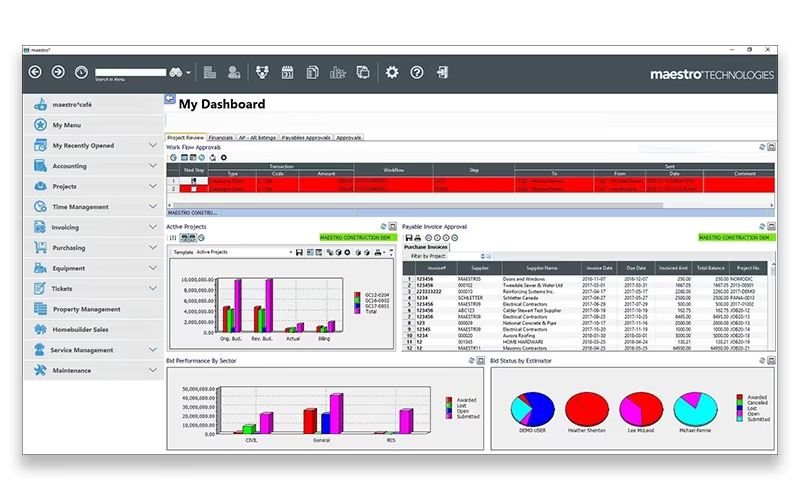800x500 pixels.
Task: Expand the Service Management menu chevron
Action: pyautogui.click(x=153, y=349)
